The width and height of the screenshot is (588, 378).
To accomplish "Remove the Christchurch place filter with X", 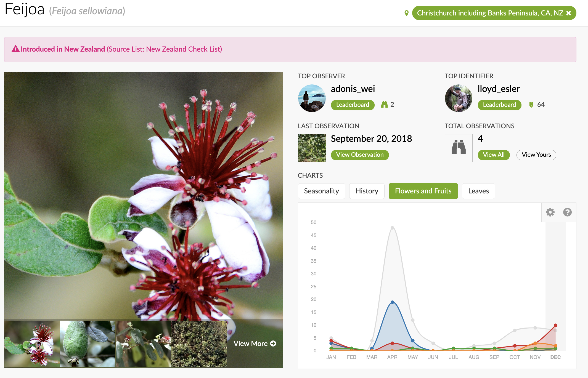I will pyautogui.click(x=569, y=13).
